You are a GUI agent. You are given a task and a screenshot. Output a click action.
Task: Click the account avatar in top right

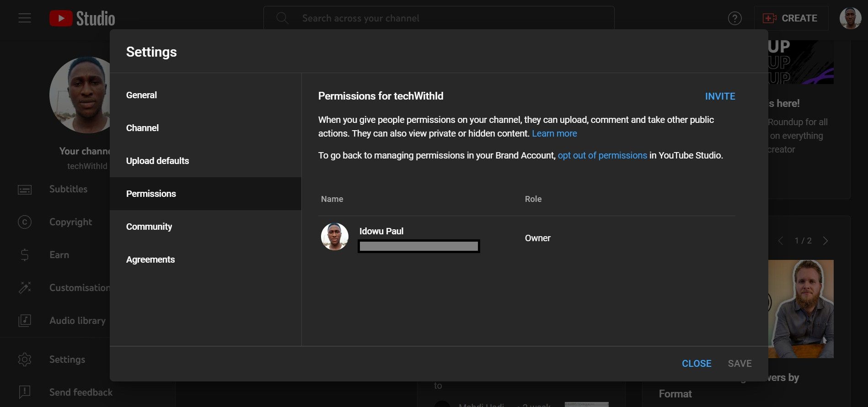click(x=850, y=18)
